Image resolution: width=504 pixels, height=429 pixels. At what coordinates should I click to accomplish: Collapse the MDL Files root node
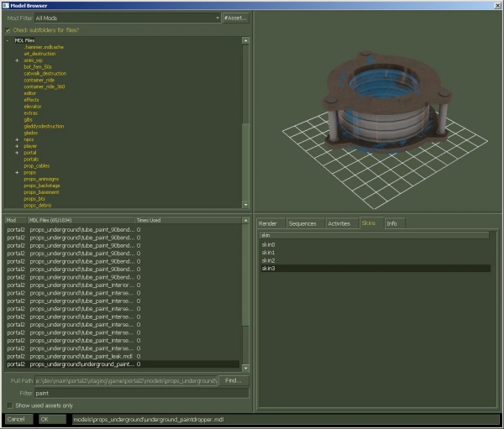(8, 40)
